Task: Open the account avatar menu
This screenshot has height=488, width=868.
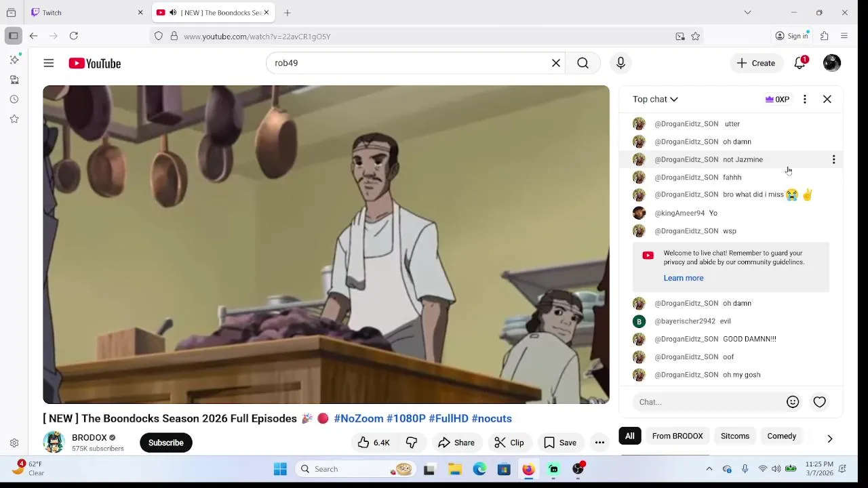Action: point(831,63)
